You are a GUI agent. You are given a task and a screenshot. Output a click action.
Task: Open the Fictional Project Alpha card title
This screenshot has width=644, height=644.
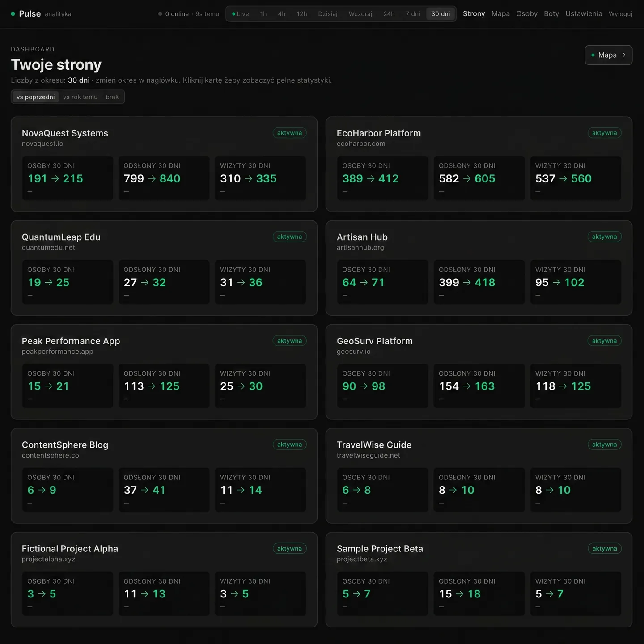coord(70,549)
